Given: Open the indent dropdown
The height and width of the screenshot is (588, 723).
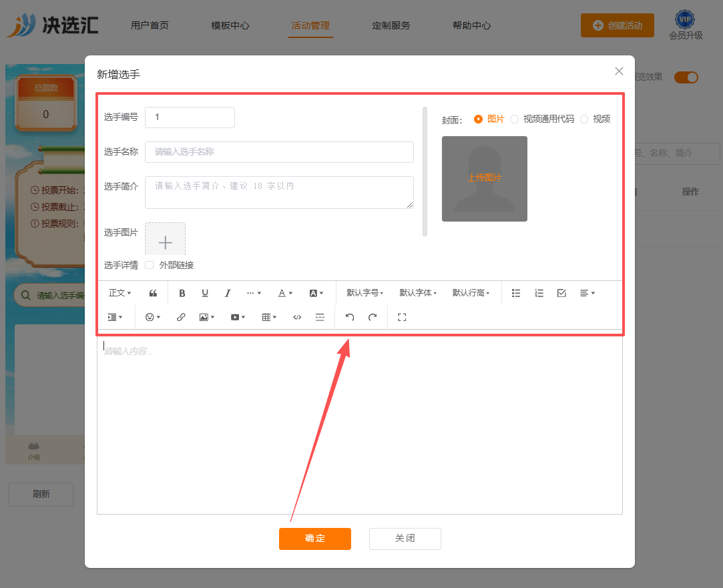Looking at the screenshot, I should click(115, 317).
